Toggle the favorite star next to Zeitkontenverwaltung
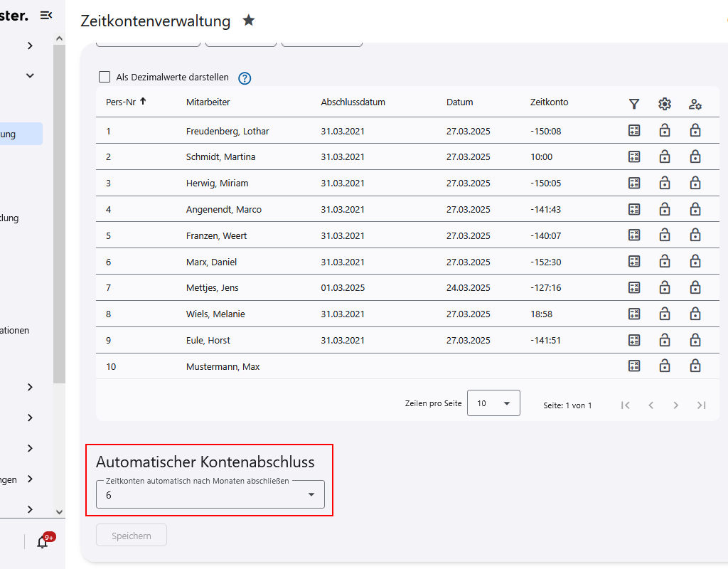Viewport: 728px width, 569px height. [249, 21]
